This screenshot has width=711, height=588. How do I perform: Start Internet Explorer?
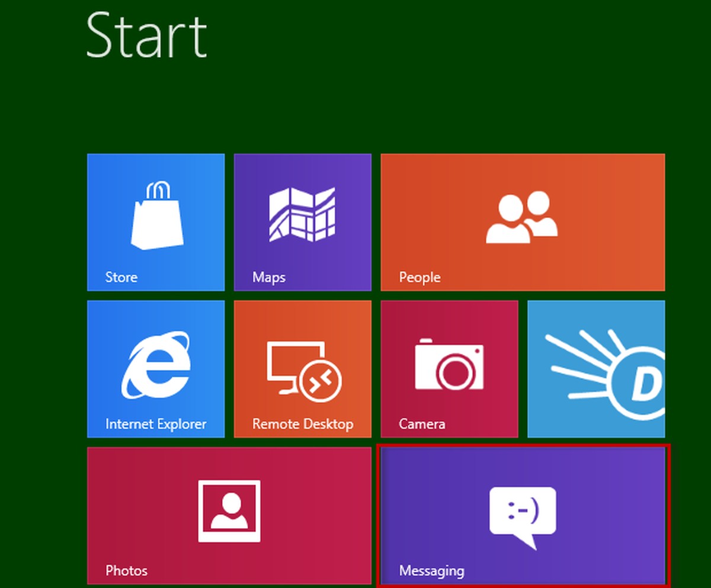pos(156,368)
